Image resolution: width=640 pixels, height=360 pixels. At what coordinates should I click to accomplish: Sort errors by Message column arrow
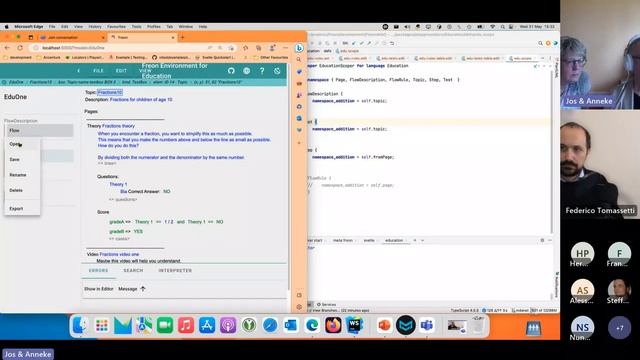coord(143,289)
